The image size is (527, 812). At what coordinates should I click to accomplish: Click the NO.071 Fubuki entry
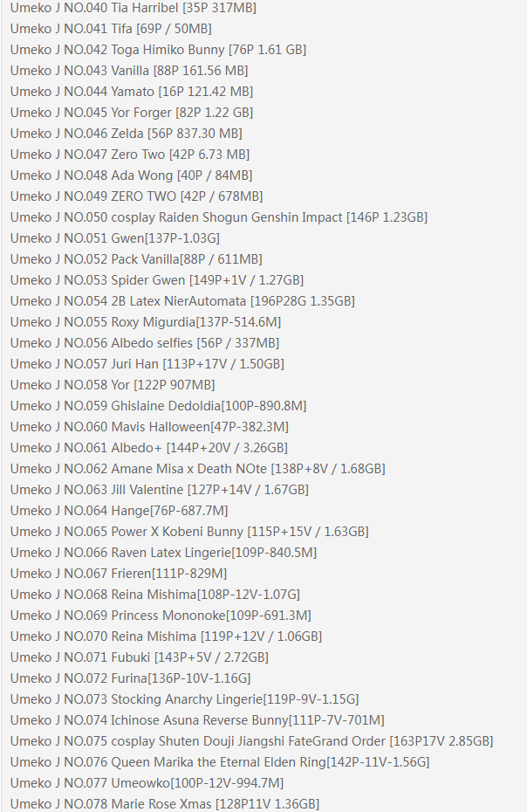[x=140, y=657]
